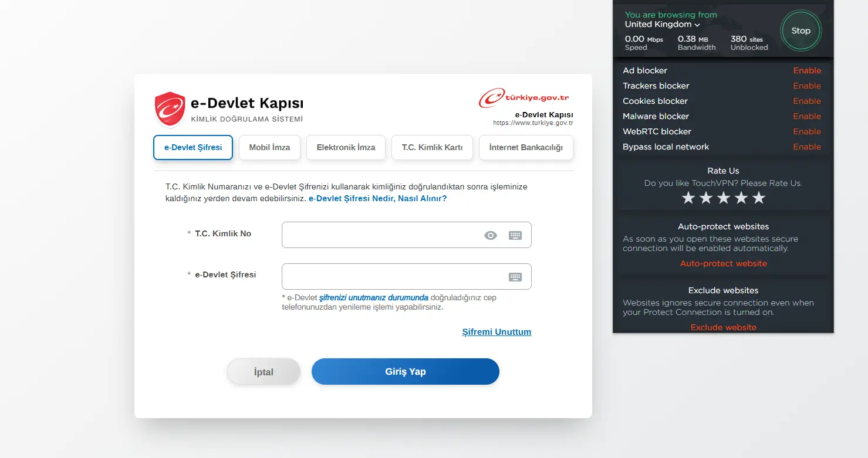Rate TouchVPN with the first star
Viewport: 868px width, 458px height.
pyautogui.click(x=688, y=198)
